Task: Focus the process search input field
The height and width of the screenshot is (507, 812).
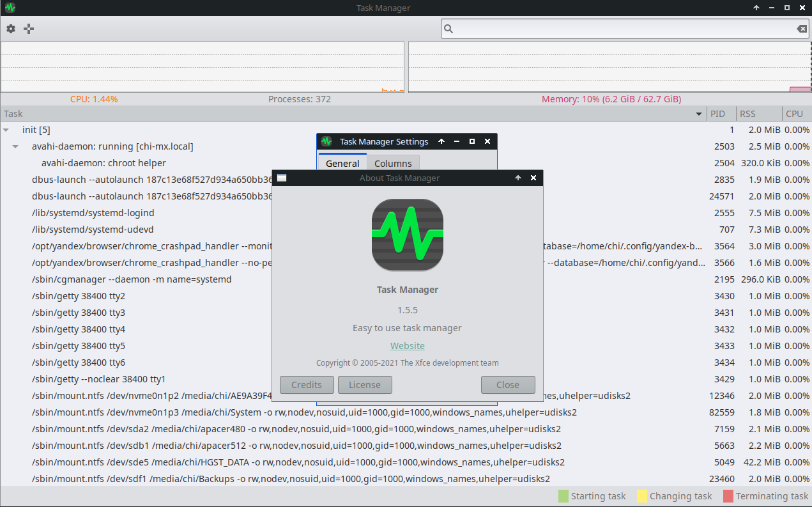Action: (x=625, y=29)
